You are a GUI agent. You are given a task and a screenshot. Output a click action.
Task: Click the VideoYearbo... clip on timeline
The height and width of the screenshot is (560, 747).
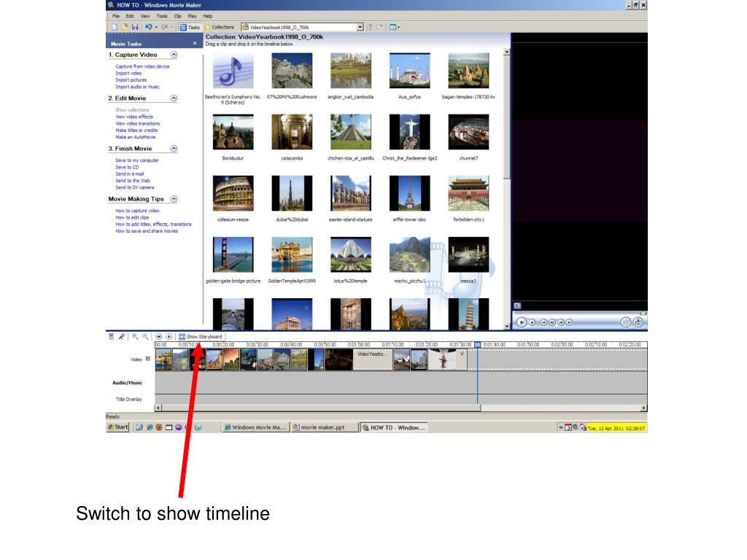pos(373,359)
